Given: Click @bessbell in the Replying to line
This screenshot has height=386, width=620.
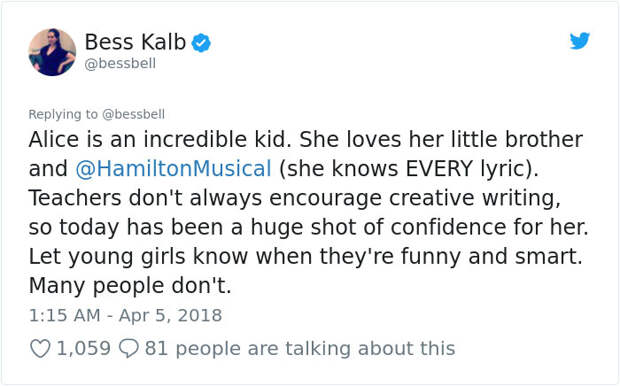Looking at the screenshot, I should point(133,114).
